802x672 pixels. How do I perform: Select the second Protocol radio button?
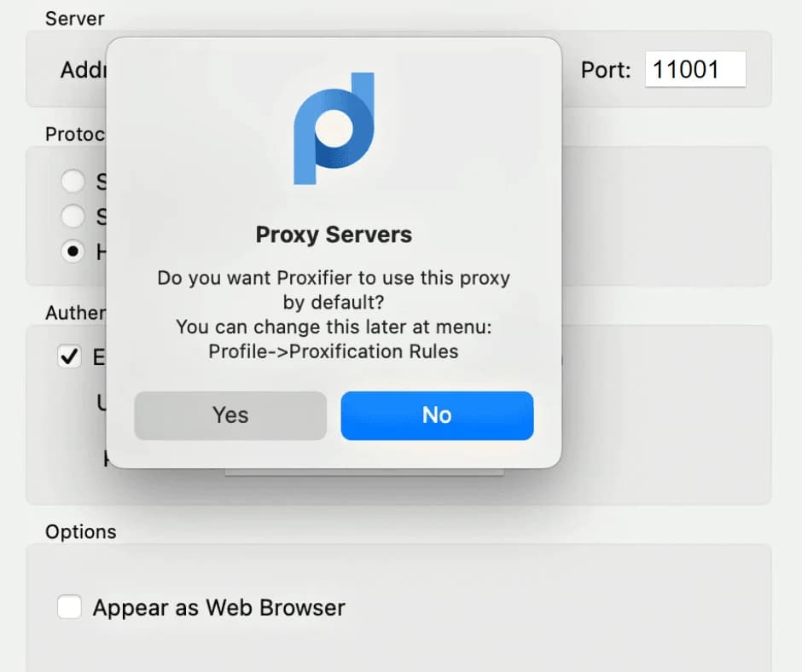pos(73,216)
